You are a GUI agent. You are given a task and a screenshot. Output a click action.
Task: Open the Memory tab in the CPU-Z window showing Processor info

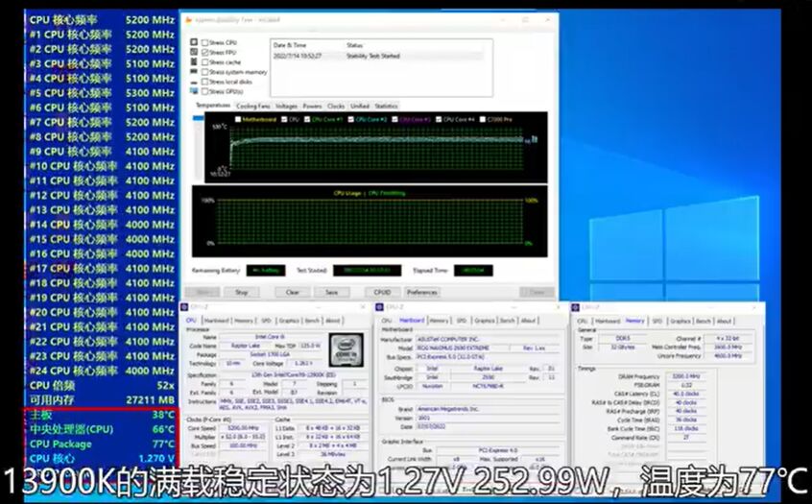coord(244,321)
